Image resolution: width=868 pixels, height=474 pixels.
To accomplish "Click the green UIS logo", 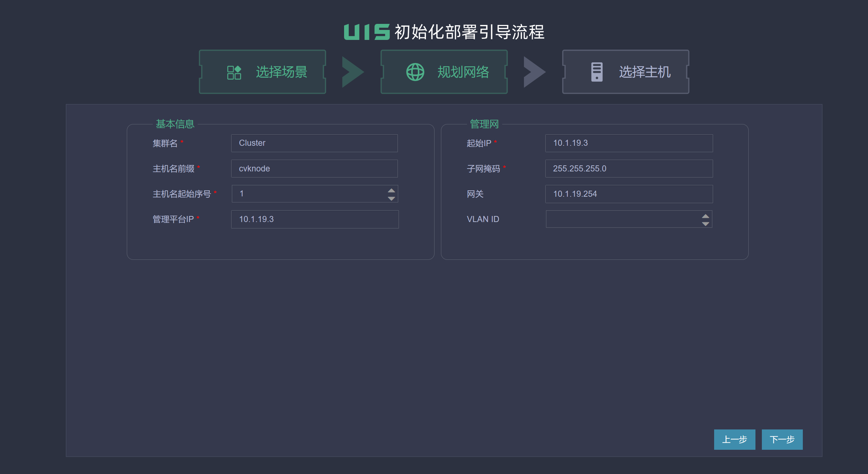I will coord(367,32).
